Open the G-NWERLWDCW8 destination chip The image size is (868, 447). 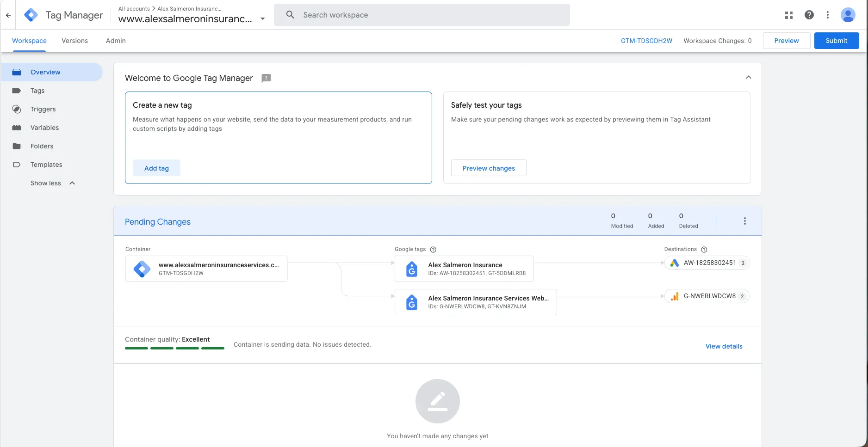(707, 296)
